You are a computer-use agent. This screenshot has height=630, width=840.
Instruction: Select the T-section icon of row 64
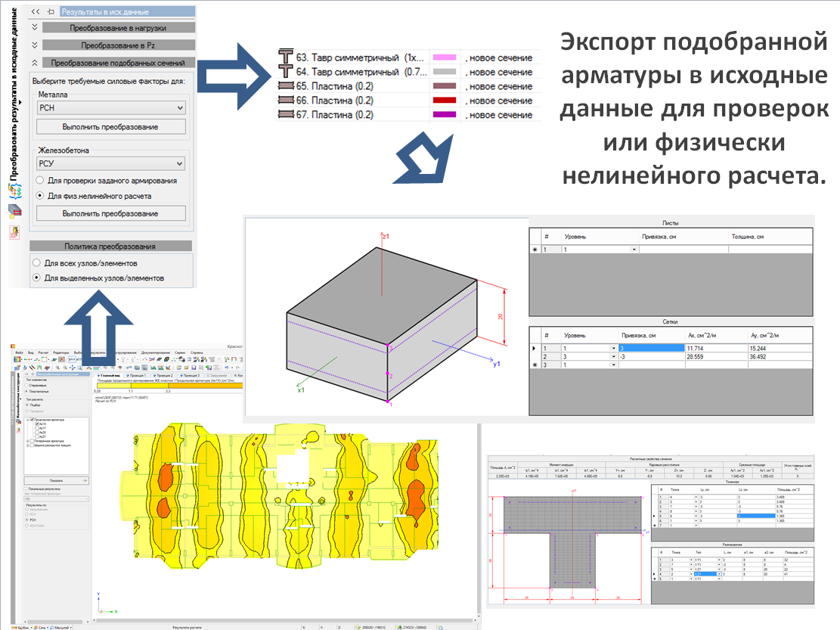pyautogui.click(x=286, y=71)
